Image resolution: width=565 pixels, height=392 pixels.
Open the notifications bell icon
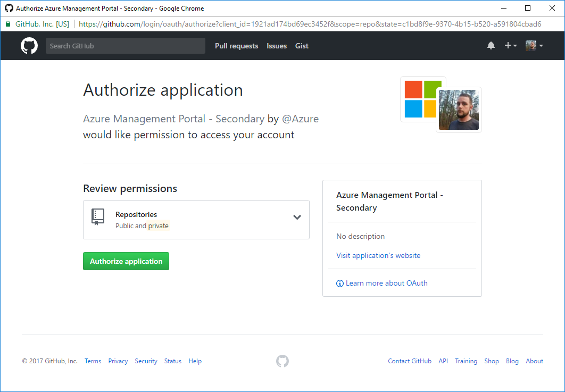coord(491,46)
